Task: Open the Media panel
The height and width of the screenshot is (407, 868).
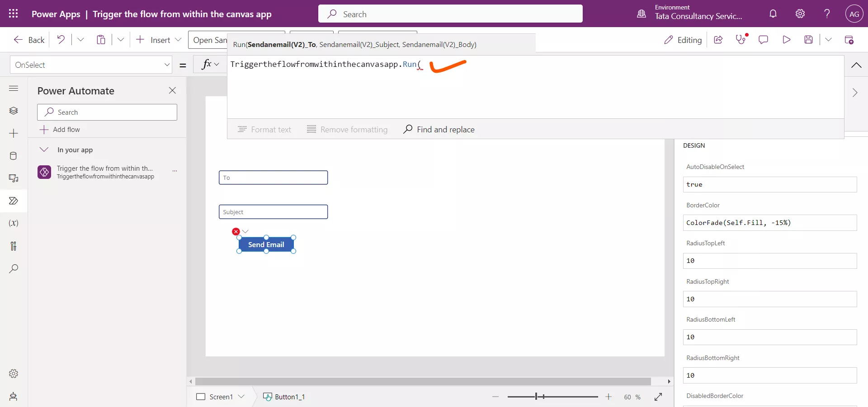Action: [14, 179]
